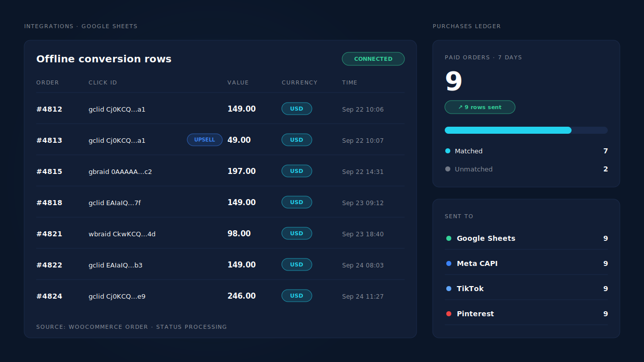
Task: Click the VALUE column header
Action: pyautogui.click(x=238, y=82)
